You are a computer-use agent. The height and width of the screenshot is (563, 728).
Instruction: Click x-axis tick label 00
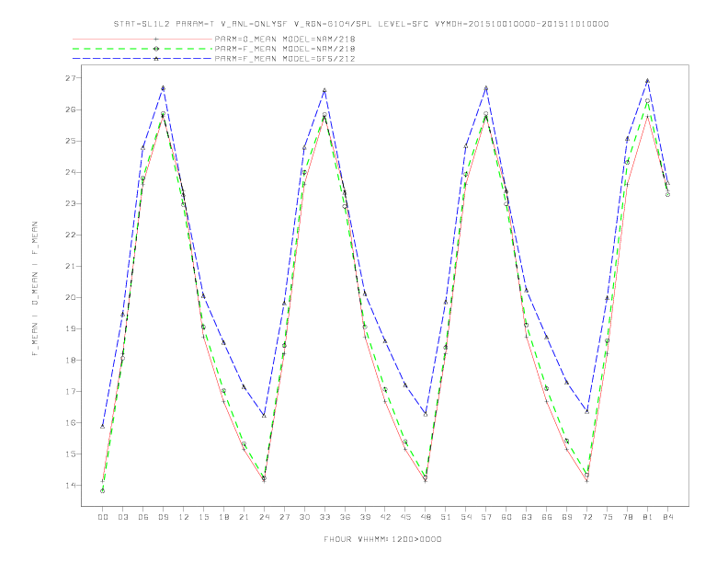[103, 517]
